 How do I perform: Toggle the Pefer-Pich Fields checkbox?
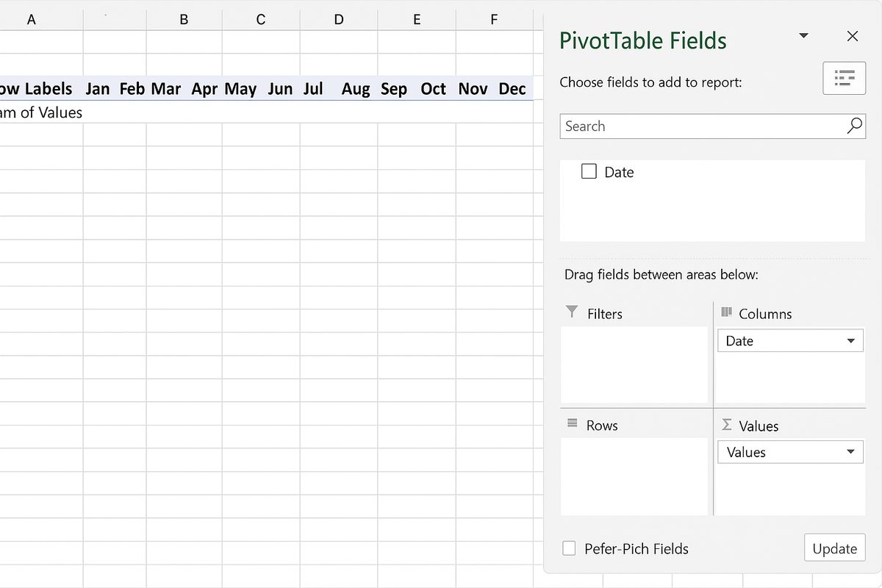569,548
